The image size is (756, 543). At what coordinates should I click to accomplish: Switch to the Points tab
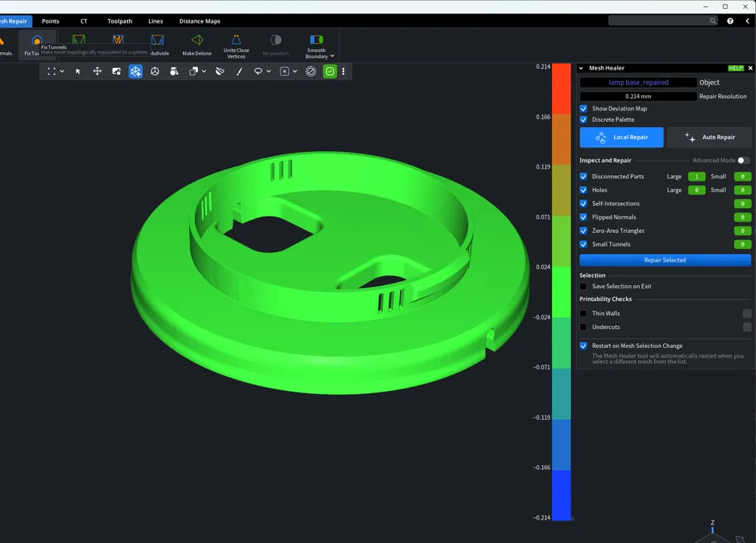(51, 21)
